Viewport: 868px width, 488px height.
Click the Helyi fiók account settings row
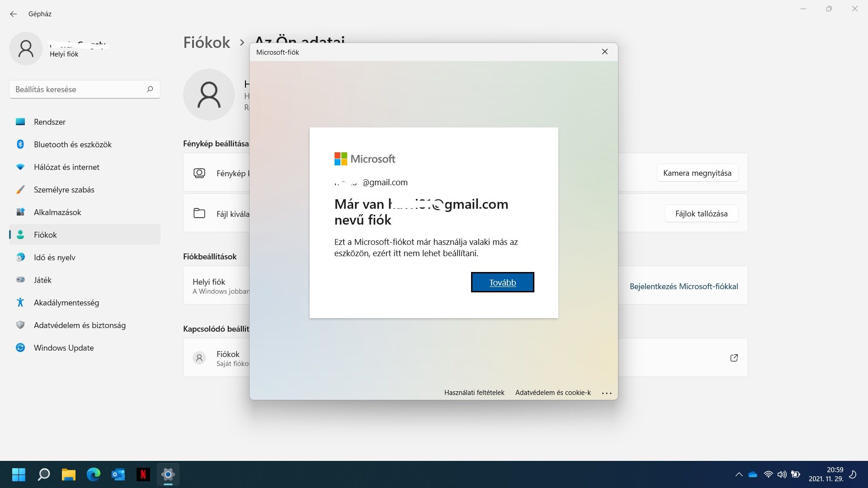(466, 286)
